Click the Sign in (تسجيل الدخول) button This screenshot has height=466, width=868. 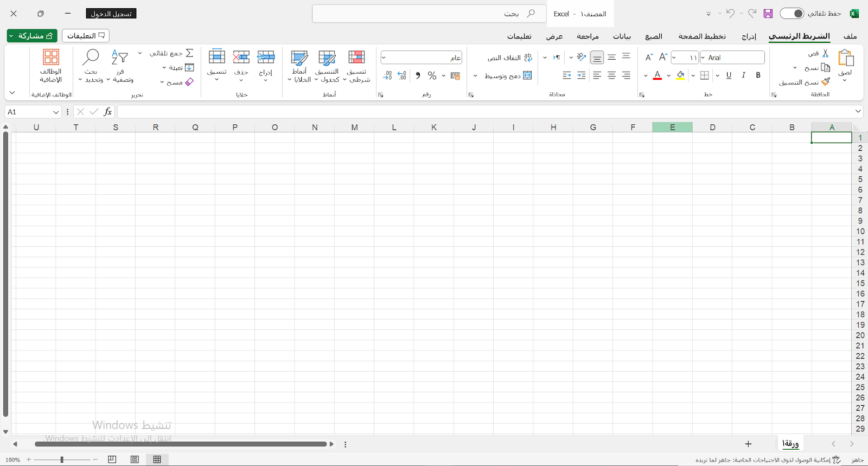(x=111, y=14)
